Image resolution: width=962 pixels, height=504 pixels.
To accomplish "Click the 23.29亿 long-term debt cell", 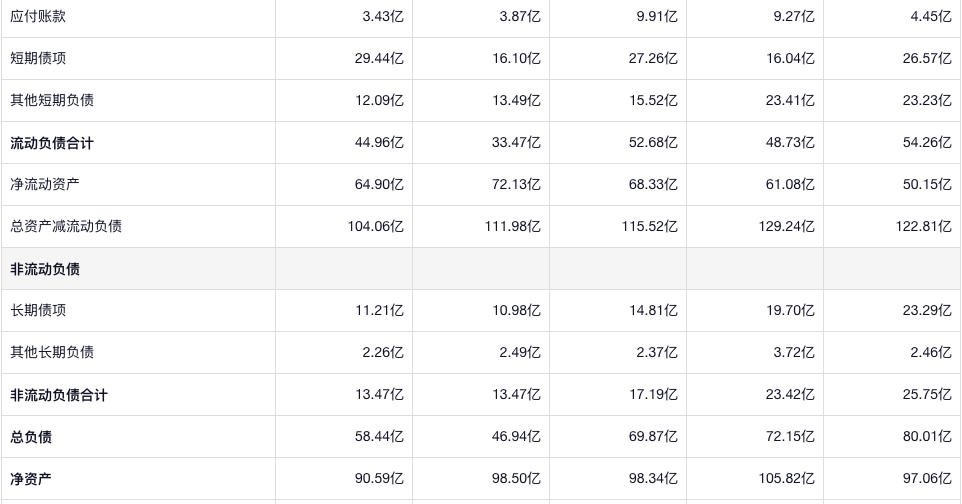I will coord(927,311).
